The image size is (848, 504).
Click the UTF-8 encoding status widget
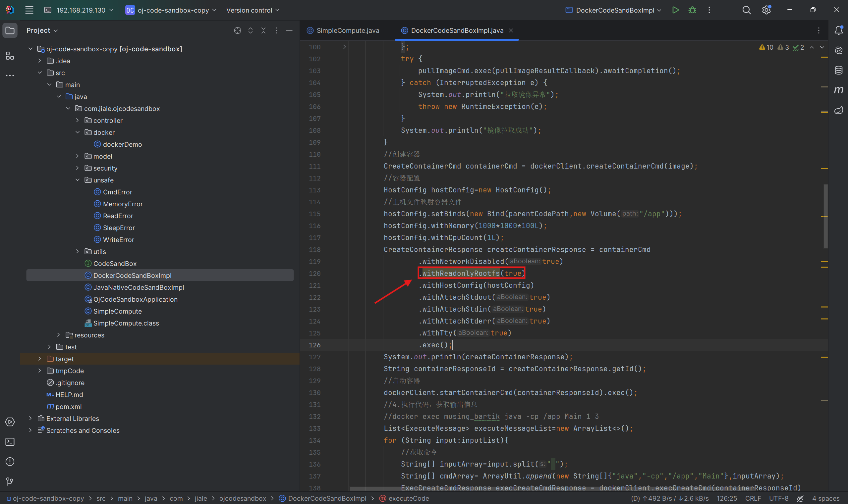pos(778,498)
